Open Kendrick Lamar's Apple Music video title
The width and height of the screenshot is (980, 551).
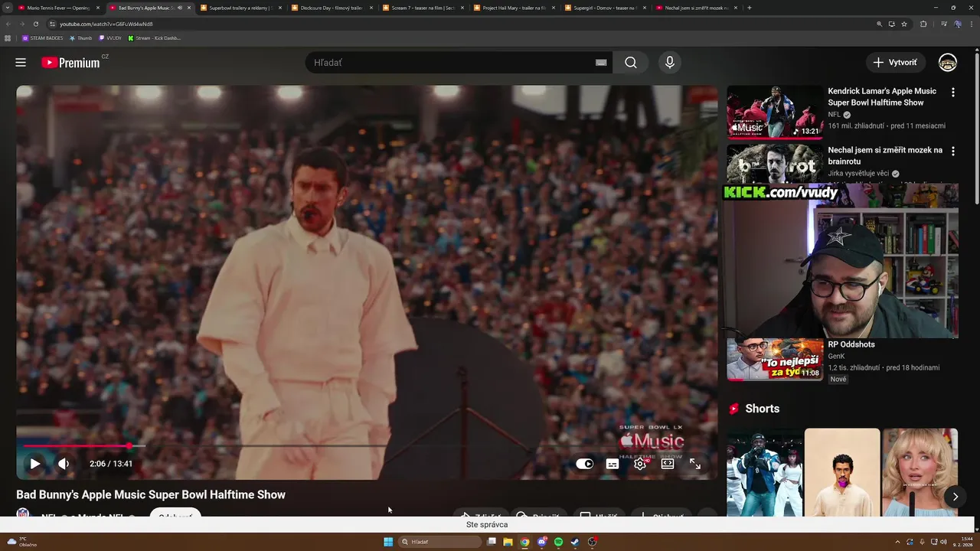pos(882,97)
